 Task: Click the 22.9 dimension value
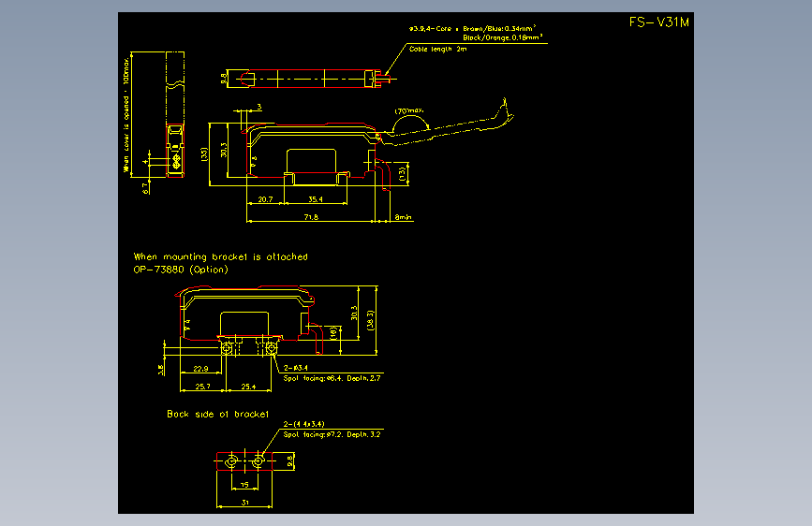pos(200,369)
